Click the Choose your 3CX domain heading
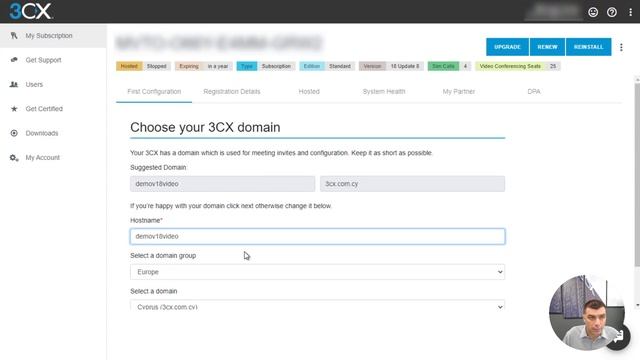This screenshot has width=640, height=360. click(205, 127)
